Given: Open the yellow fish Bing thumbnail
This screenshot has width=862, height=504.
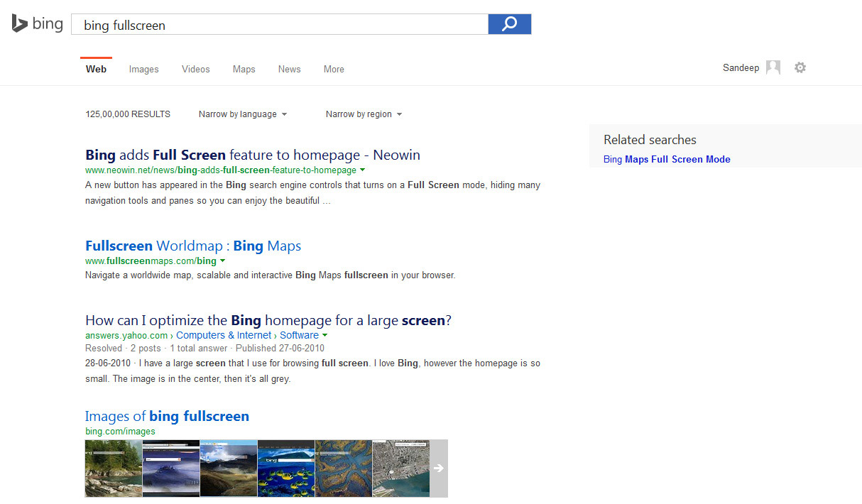Looking at the screenshot, I should point(286,469).
